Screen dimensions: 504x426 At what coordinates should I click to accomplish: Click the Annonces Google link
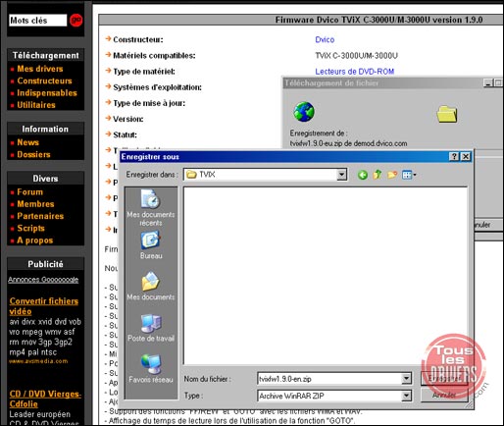(x=43, y=280)
